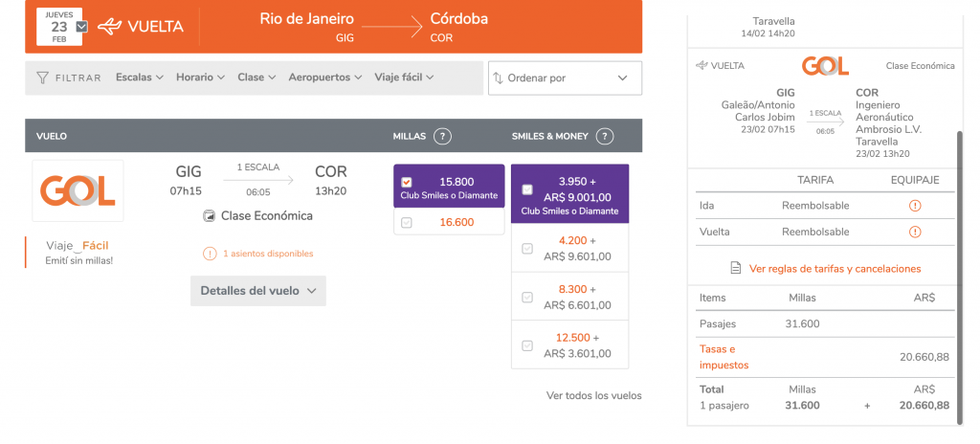Click the Vuelta baggage alert icon
This screenshot has height=444, width=980.
coord(915,232)
